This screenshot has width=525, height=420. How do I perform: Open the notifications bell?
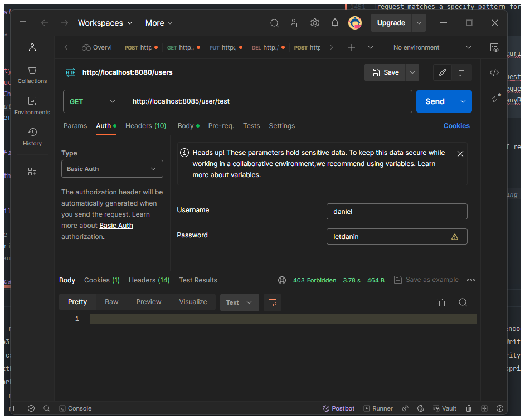click(x=334, y=23)
